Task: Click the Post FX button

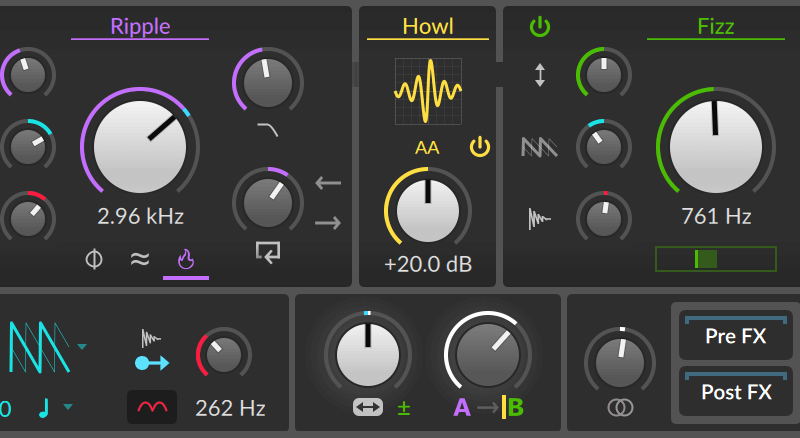Action: (735, 392)
